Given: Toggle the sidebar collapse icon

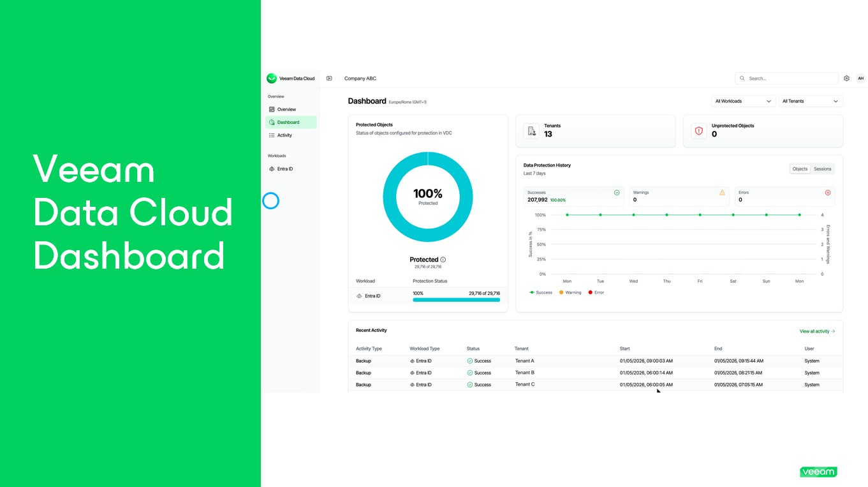Looking at the screenshot, I should tap(329, 79).
